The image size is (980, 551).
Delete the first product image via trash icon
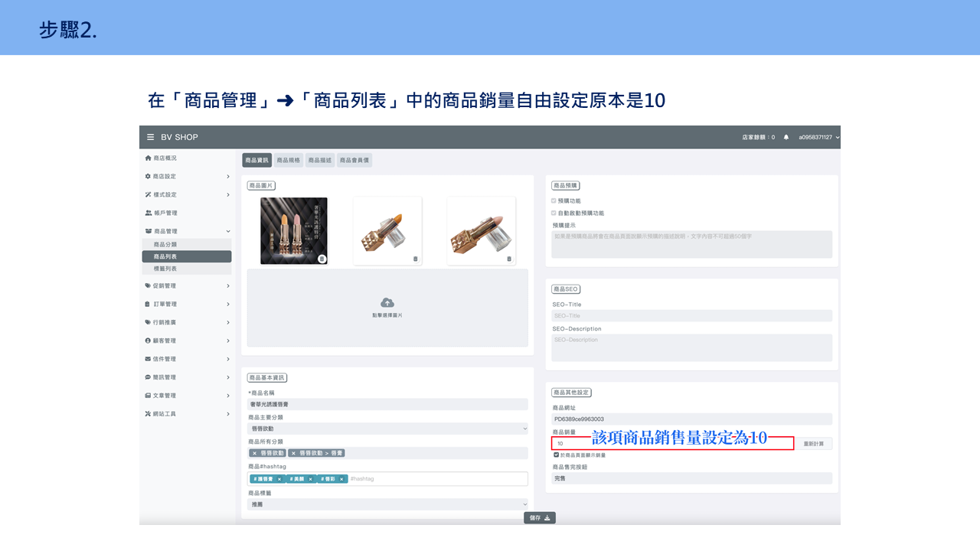(x=322, y=259)
